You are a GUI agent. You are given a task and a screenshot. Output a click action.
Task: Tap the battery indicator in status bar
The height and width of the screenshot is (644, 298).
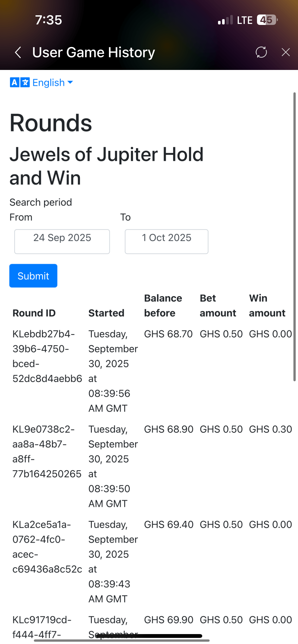click(x=267, y=20)
